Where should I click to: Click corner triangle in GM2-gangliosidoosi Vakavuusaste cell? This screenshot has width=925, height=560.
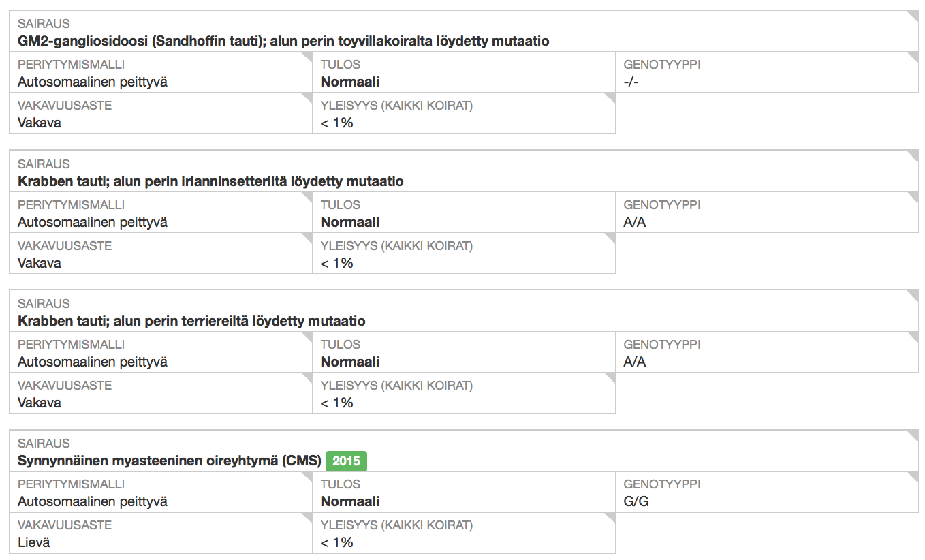tap(308, 97)
